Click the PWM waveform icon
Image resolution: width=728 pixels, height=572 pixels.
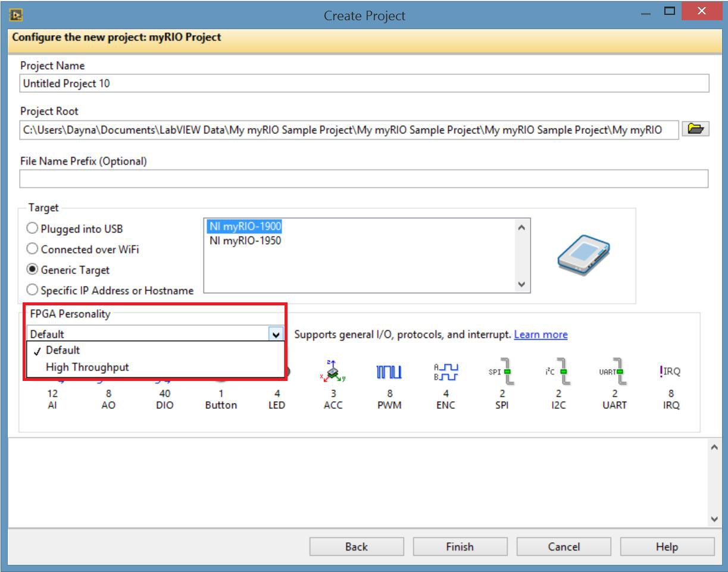coord(389,372)
